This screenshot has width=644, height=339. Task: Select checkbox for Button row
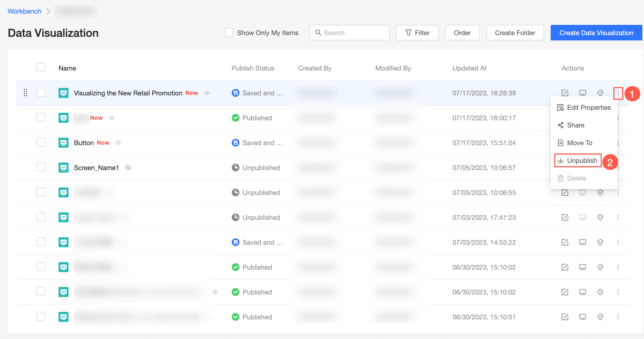pyautogui.click(x=41, y=142)
